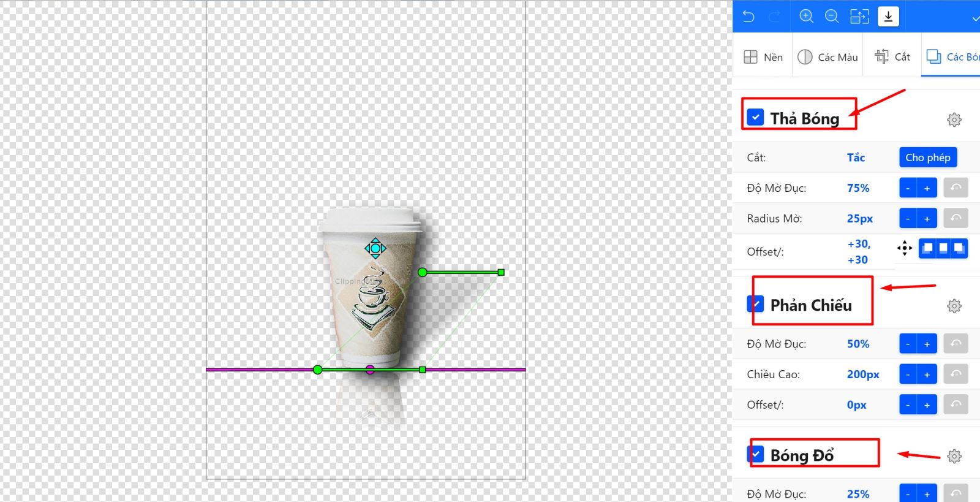Click the 75% opacity value
The height and width of the screenshot is (502, 980).
(x=858, y=188)
